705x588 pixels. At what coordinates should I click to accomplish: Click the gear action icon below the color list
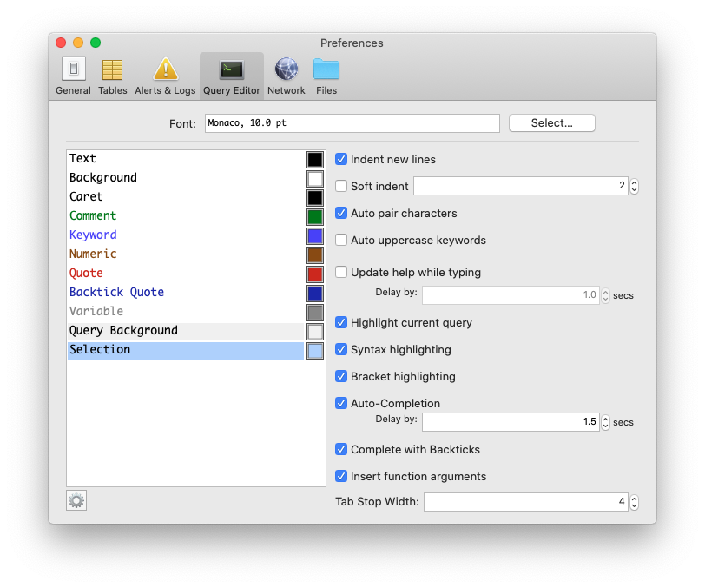pos(76,500)
